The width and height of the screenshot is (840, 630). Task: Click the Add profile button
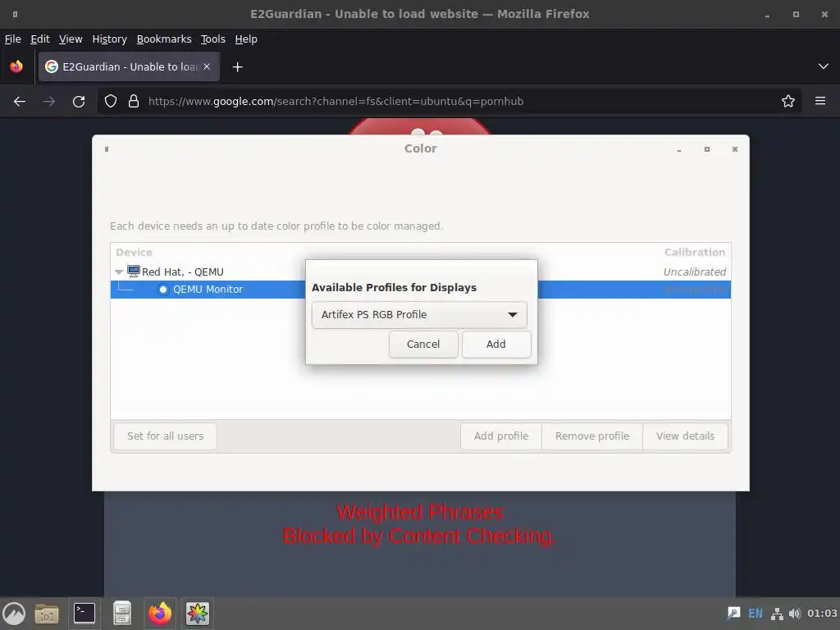[501, 436]
